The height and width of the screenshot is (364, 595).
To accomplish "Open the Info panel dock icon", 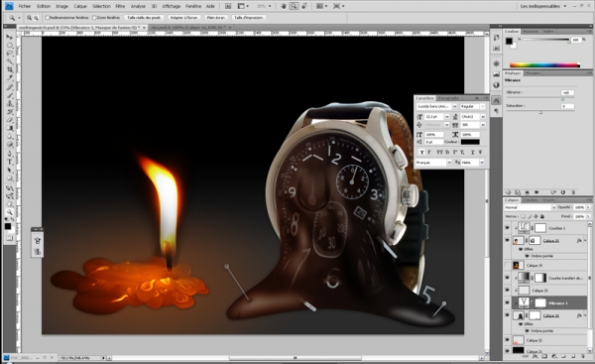I will pos(496,84).
